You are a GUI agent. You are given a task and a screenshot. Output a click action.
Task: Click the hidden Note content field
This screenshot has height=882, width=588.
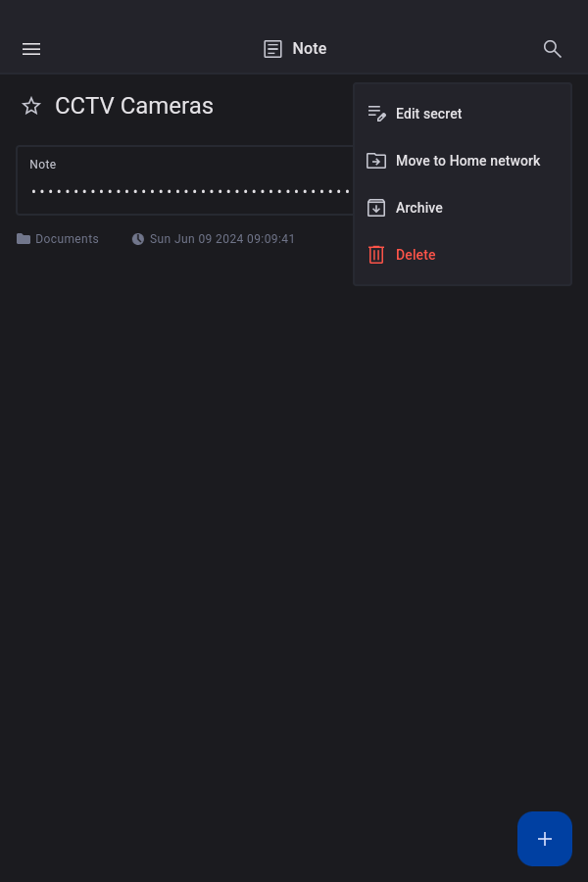186,190
